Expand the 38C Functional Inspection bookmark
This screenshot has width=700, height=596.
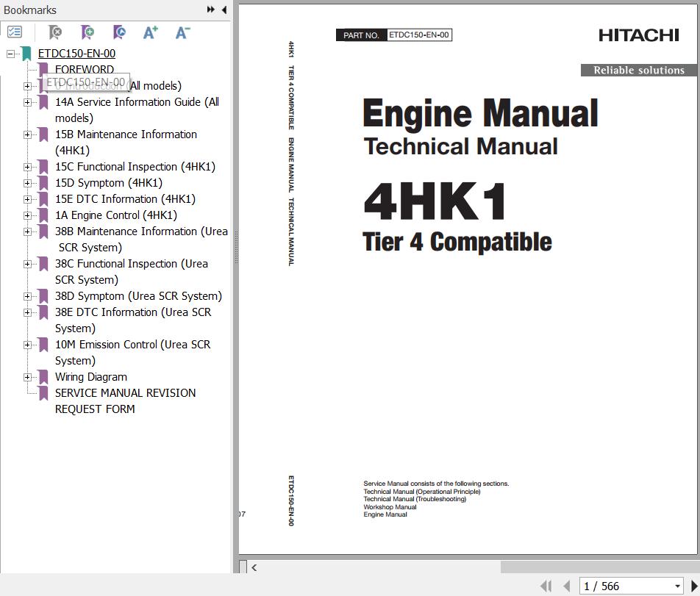28,264
